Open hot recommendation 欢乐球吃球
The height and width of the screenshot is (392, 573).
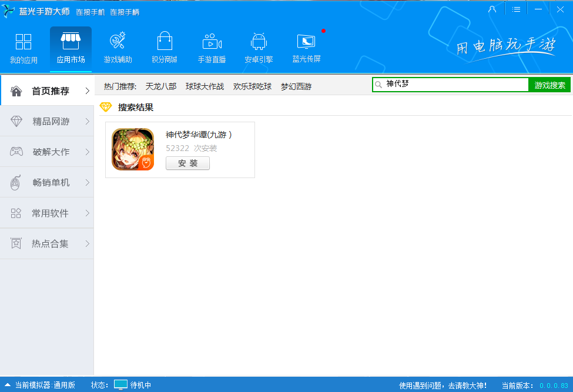tap(252, 86)
